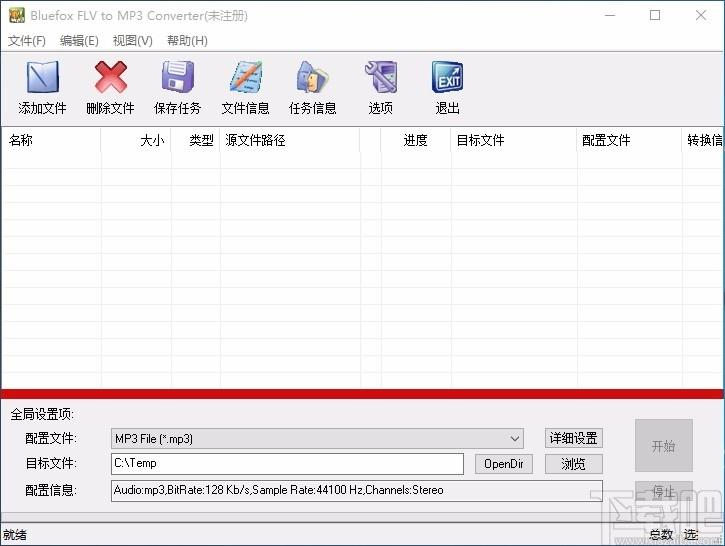
Task: Close the Bluefox converter window
Action: tap(701, 15)
